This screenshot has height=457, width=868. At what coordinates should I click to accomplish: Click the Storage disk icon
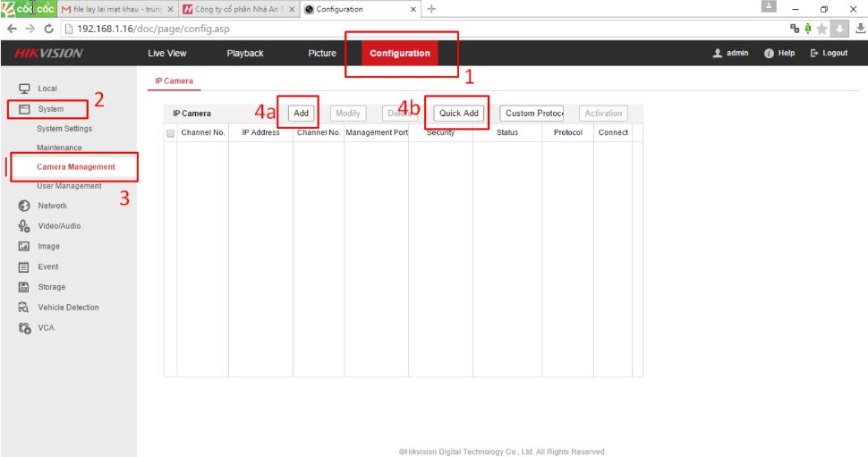point(24,287)
